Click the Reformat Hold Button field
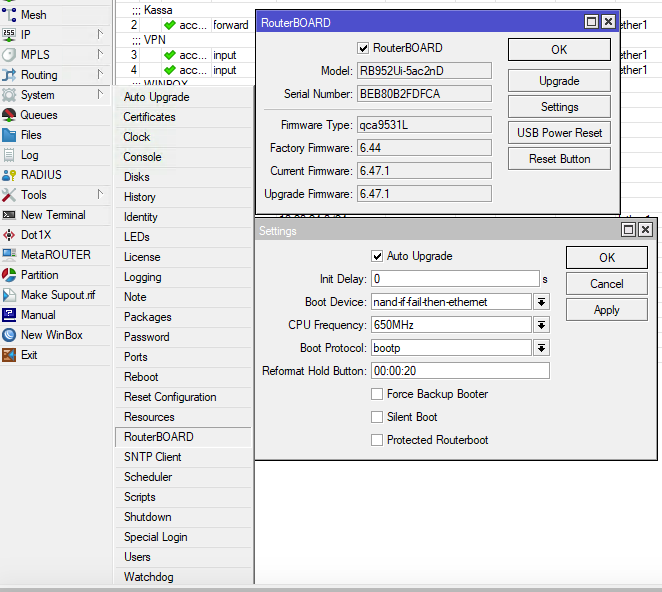The image size is (662, 592). tap(460, 371)
